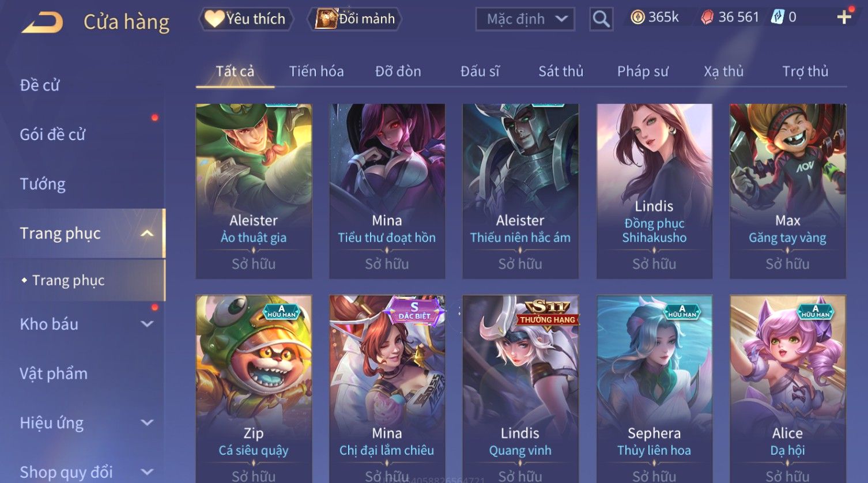Tap the blue voucher ticket icon
Image resolution: width=868 pixels, height=483 pixels.
778,17
